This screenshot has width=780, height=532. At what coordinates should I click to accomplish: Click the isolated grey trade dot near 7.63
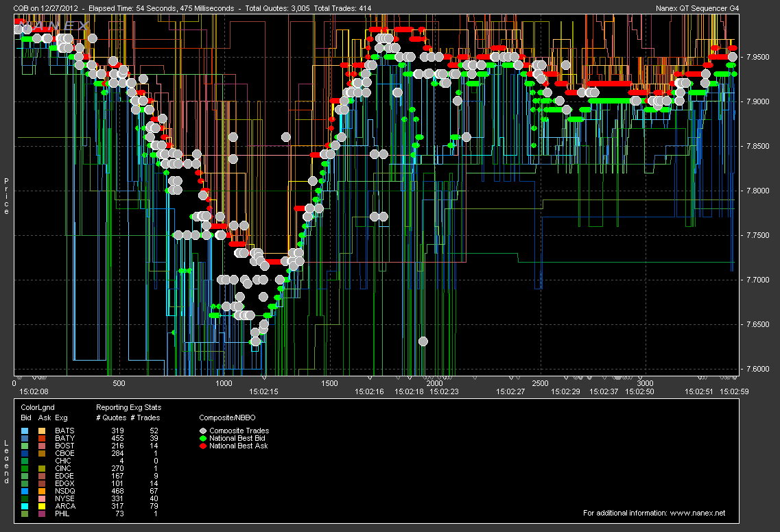point(423,341)
